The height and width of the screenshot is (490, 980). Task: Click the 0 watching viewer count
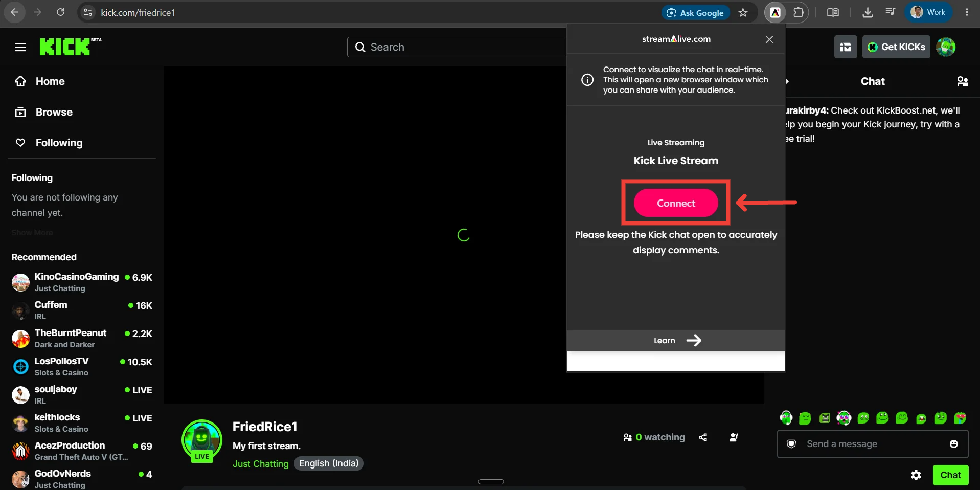pyautogui.click(x=654, y=437)
